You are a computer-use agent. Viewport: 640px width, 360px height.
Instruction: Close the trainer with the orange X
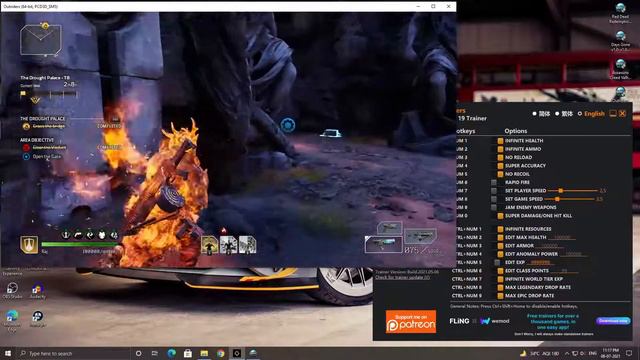pos(622,113)
